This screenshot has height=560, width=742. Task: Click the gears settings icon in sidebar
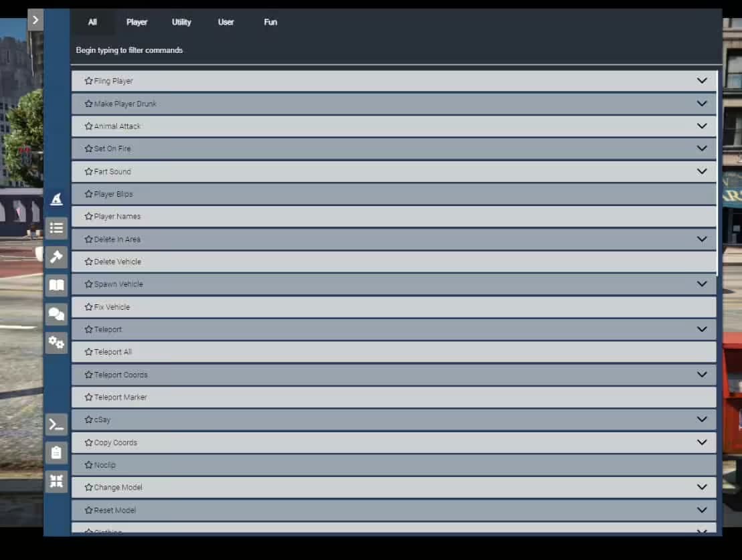[56, 342]
